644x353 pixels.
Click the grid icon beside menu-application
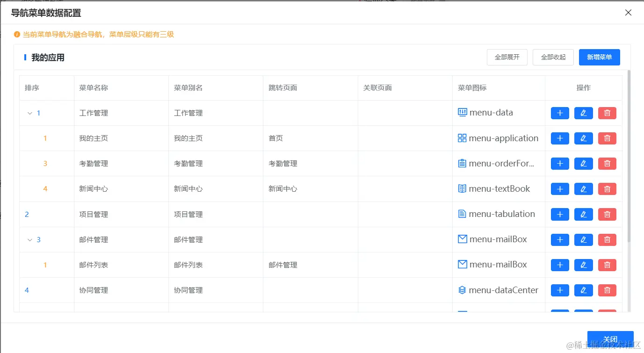462,138
